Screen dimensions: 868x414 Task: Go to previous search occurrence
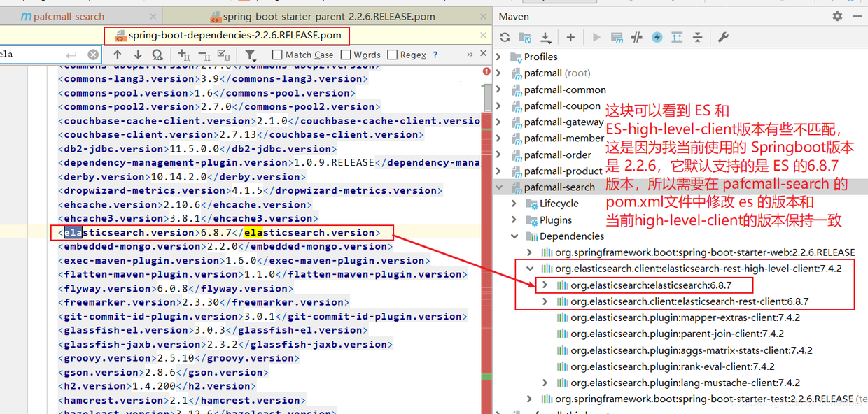point(118,55)
